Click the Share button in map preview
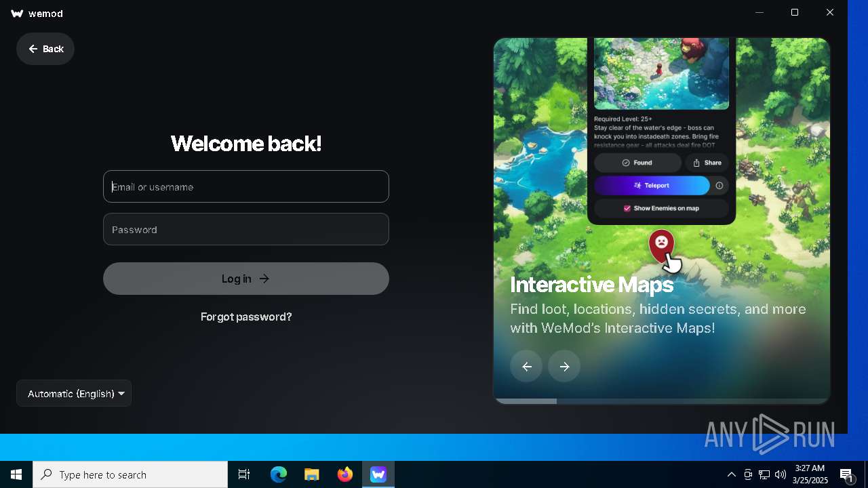 coord(707,163)
